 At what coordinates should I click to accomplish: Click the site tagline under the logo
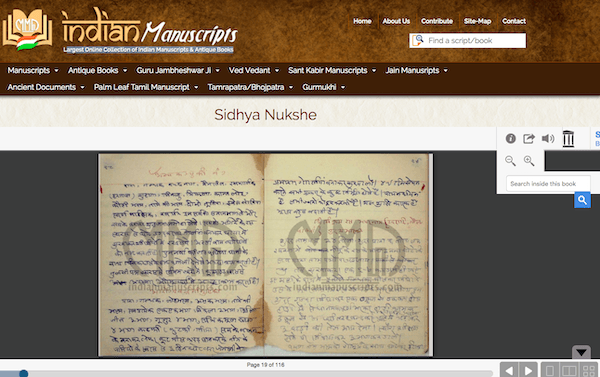click(148, 49)
